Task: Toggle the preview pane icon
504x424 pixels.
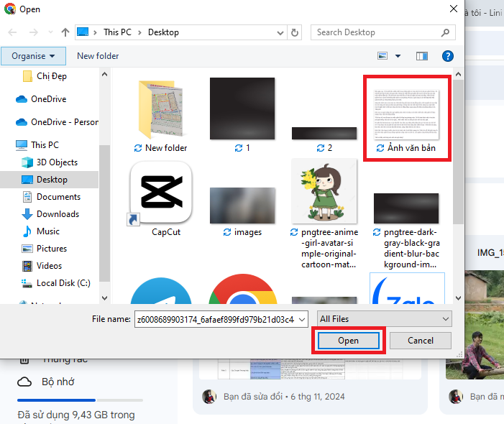Action: [x=422, y=56]
